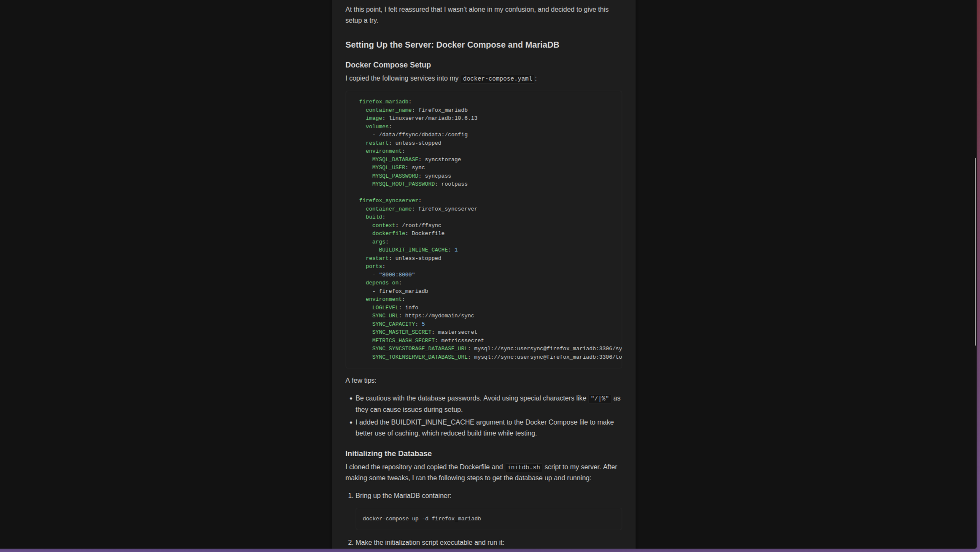The height and width of the screenshot is (552, 980).
Task: Click the "context: /root/ffsync" line
Action: pyautogui.click(x=407, y=225)
